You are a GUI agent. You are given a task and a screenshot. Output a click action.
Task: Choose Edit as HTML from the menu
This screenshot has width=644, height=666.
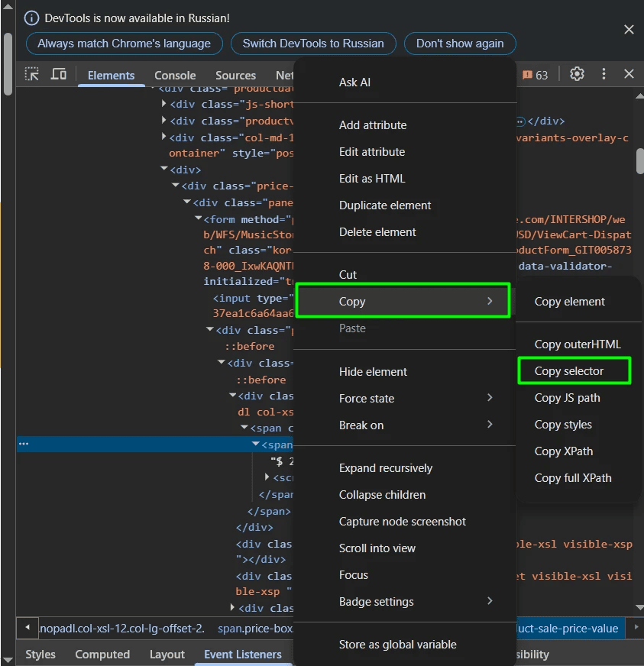pos(372,178)
